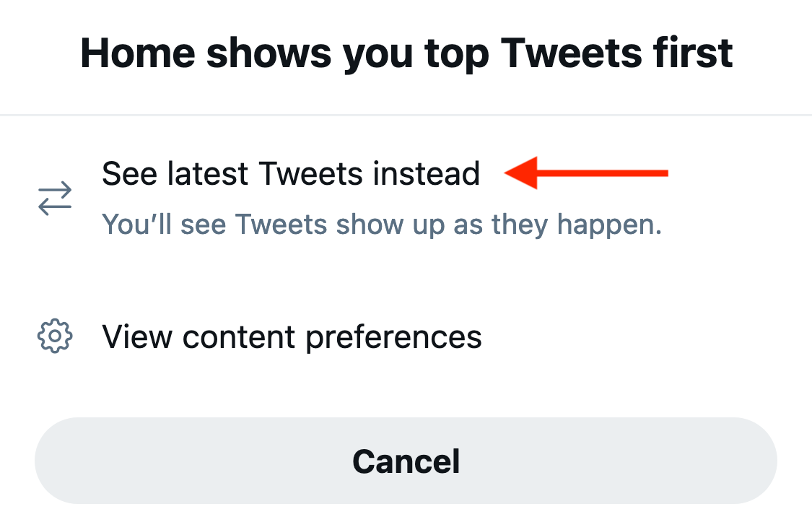Click the Home shows you top Tweets first heading

pyautogui.click(x=406, y=52)
